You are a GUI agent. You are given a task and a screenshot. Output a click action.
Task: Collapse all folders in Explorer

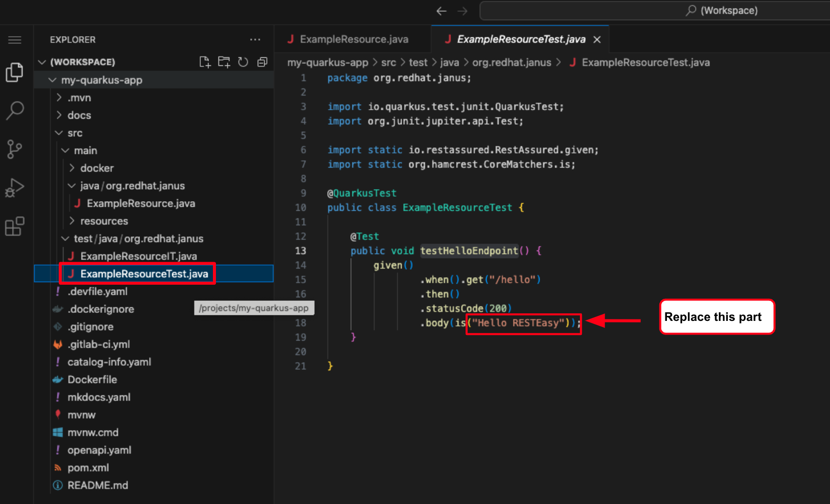[262, 62]
